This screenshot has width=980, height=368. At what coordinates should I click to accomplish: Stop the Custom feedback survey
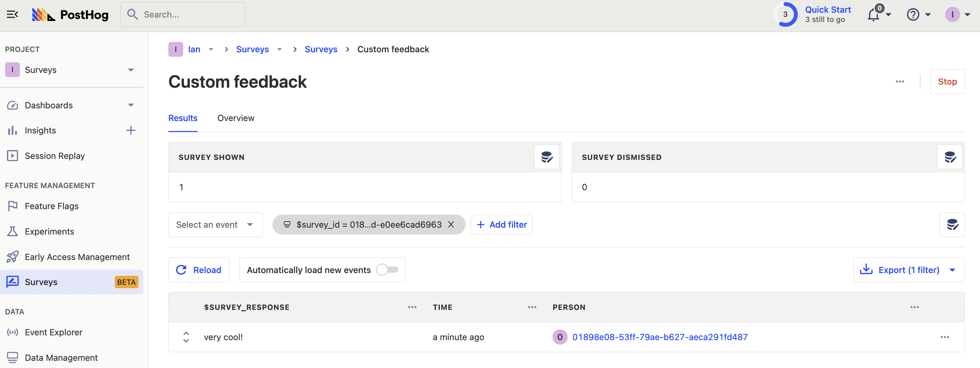(x=947, y=82)
